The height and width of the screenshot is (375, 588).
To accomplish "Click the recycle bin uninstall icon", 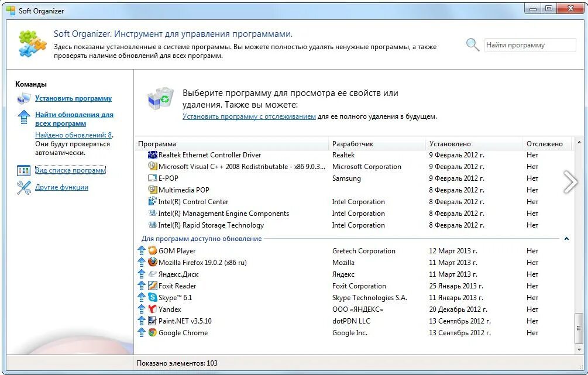I will (161, 98).
